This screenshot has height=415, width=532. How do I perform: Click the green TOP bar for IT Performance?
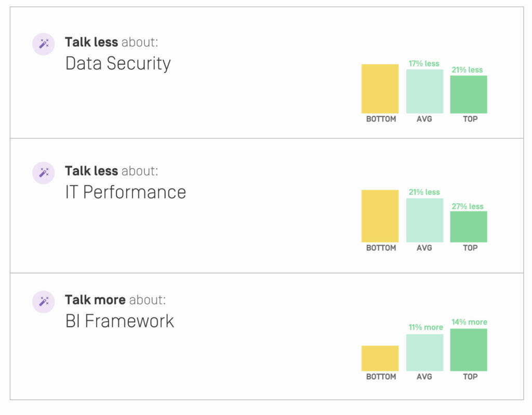(469, 226)
